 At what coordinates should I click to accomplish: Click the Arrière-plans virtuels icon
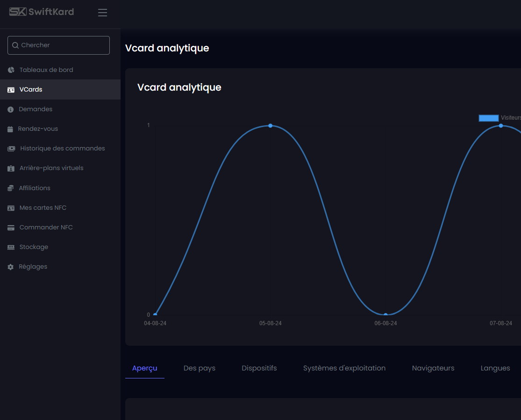(11, 168)
